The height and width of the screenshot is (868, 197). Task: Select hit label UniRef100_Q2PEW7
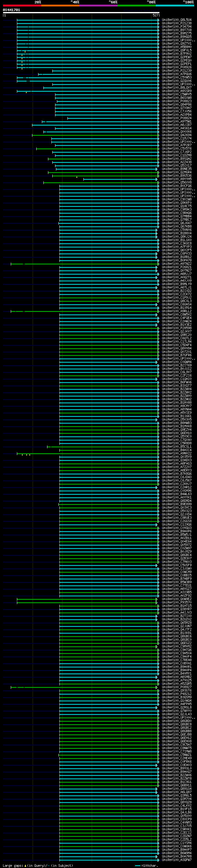177,57
